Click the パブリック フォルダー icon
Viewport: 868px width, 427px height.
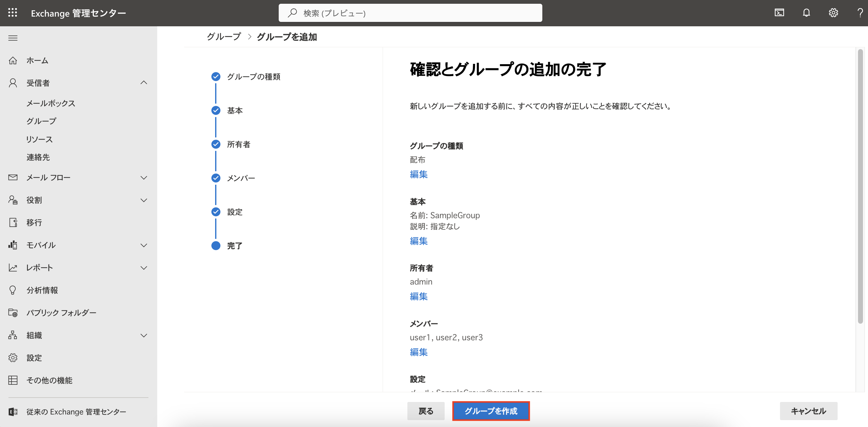coord(13,312)
